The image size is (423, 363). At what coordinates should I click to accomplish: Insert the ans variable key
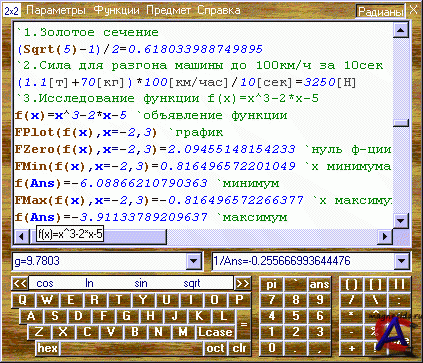click(319, 284)
